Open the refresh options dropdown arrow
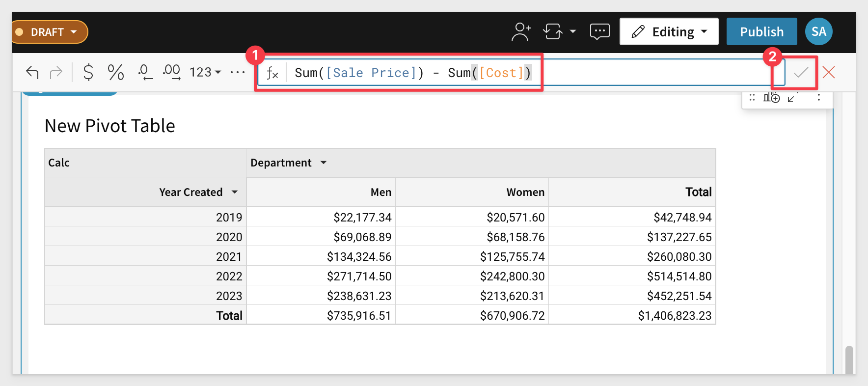 click(573, 32)
